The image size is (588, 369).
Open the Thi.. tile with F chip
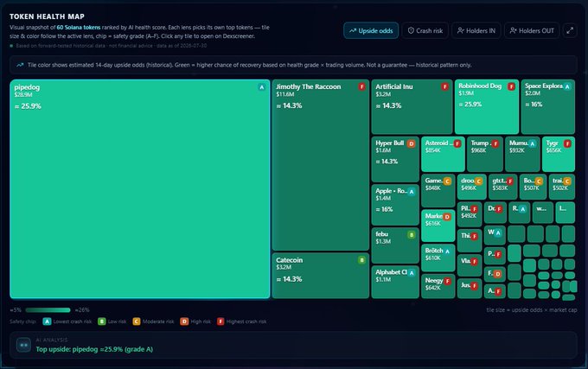470,240
